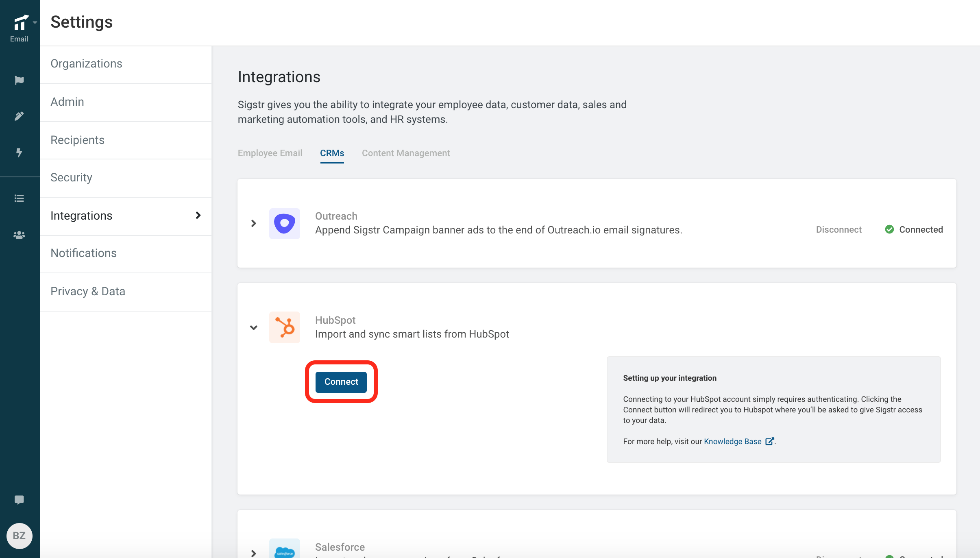Click the Settings page title
The height and width of the screenshot is (558, 980).
point(81,22)
